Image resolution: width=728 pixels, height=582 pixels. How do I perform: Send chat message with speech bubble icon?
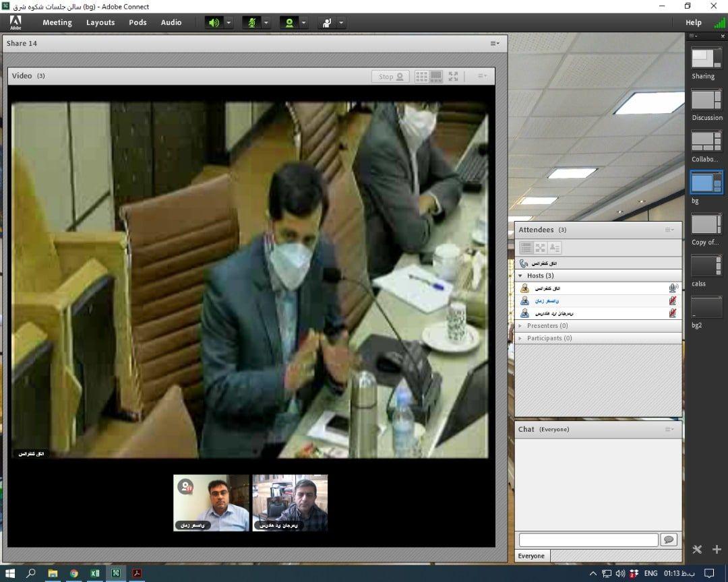click(669, 540)
